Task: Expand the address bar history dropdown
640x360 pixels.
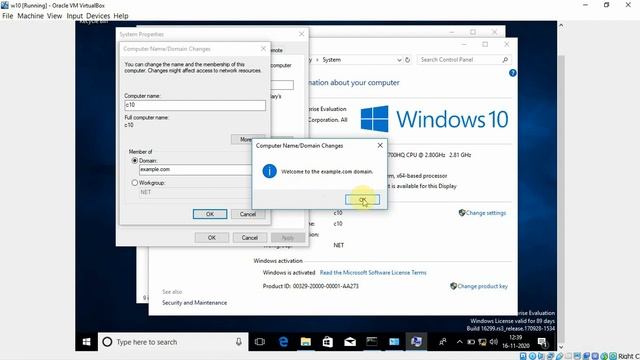Action: (399, 60)
